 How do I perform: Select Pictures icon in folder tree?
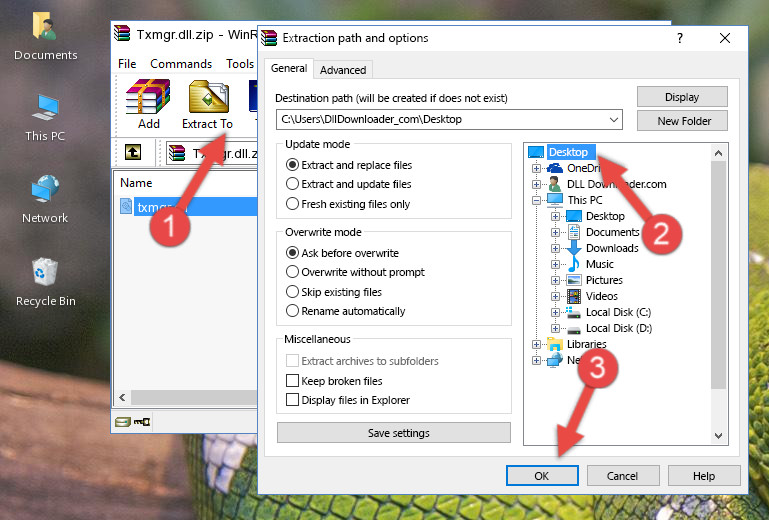coord(574,280)
